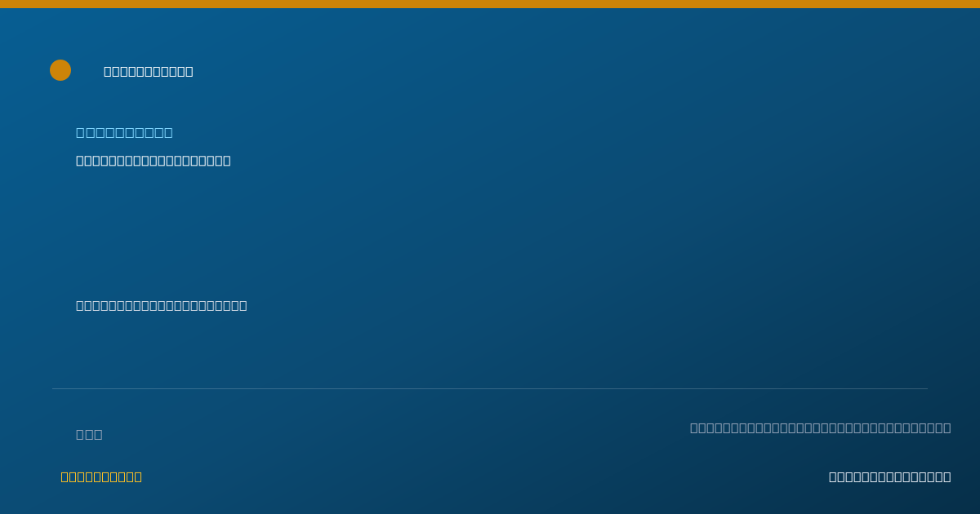The height and width of the screenshot is (514, 980).
Task: Select the mid-page white description text line
Action: pos(162,306)
